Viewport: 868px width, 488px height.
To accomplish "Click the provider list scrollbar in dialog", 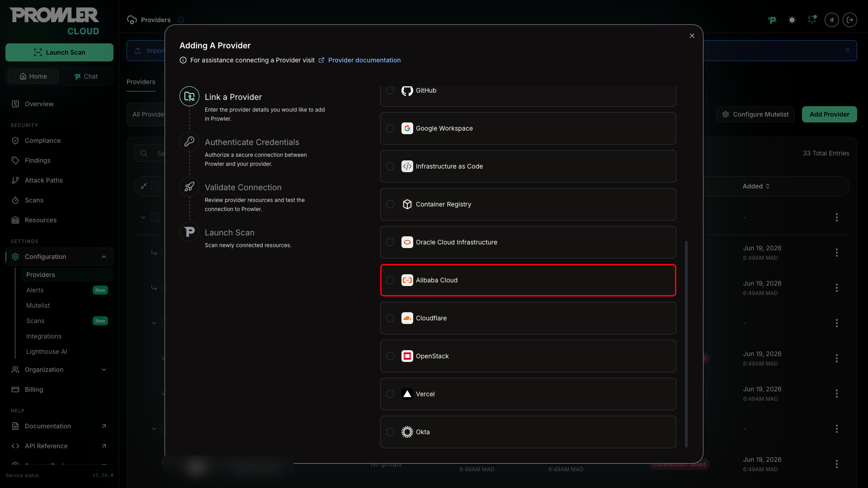I will [686, 343].
